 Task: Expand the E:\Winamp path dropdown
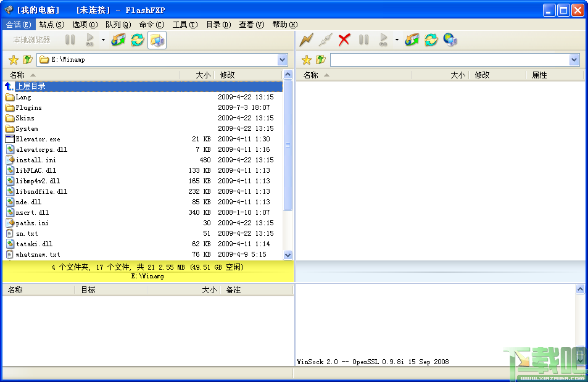tap(283, 60)
